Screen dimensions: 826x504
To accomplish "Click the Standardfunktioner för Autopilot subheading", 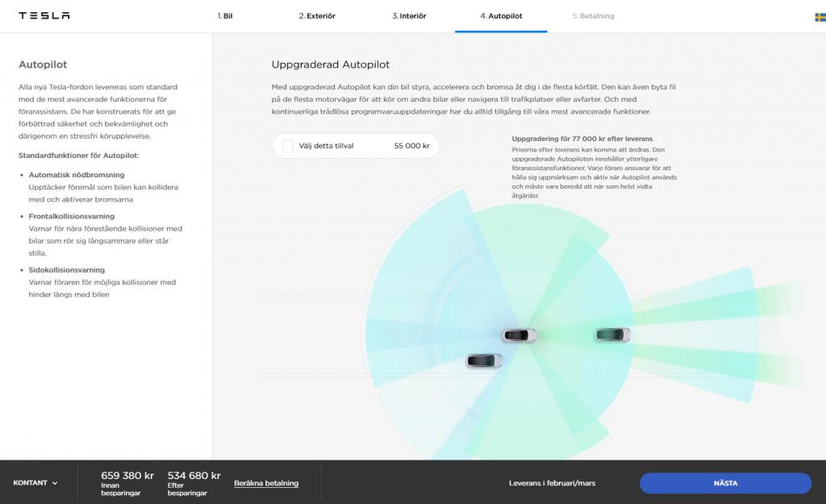I will (78, 156).
